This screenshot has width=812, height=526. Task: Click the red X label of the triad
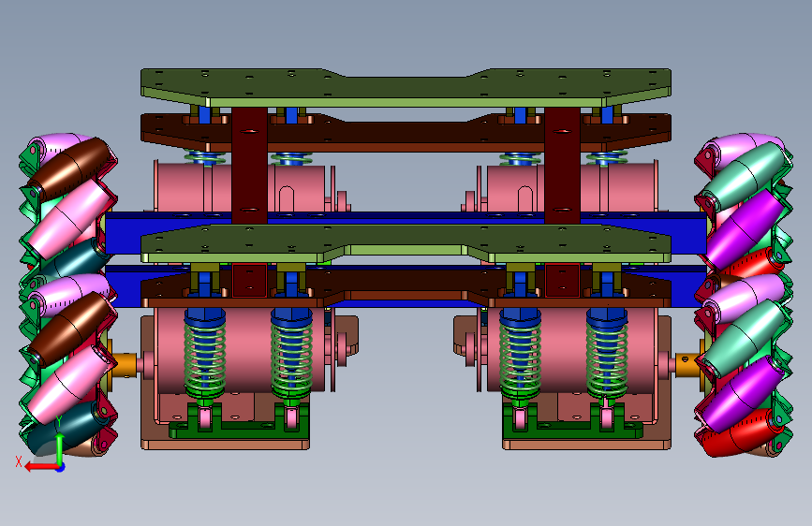[x=19, y=461]
